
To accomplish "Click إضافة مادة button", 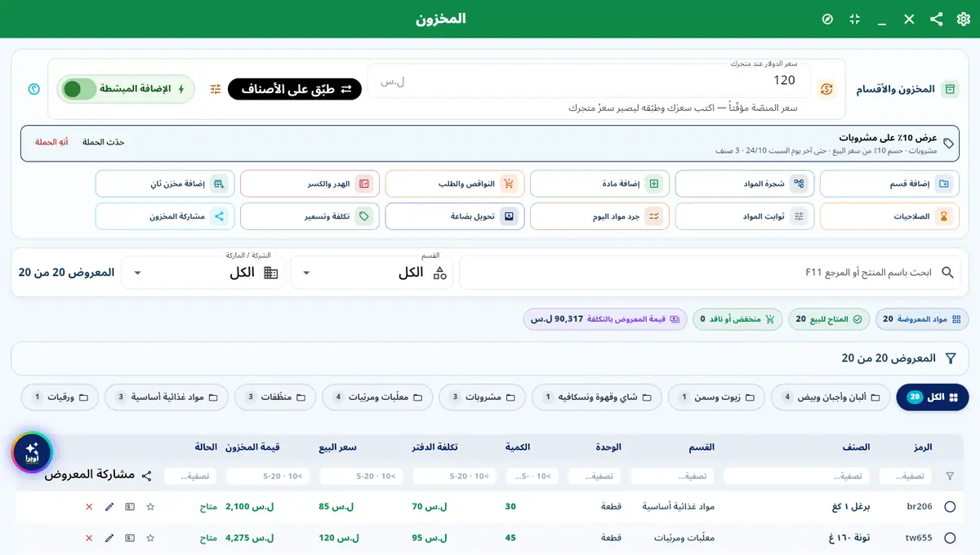I will 599,184.
